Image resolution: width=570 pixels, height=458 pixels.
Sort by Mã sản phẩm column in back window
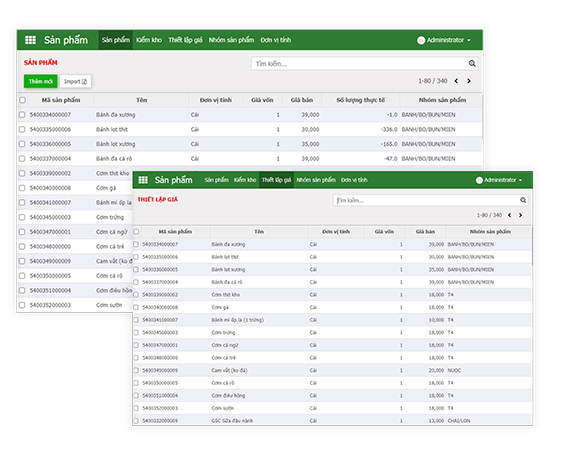click(x=61, y=100)
